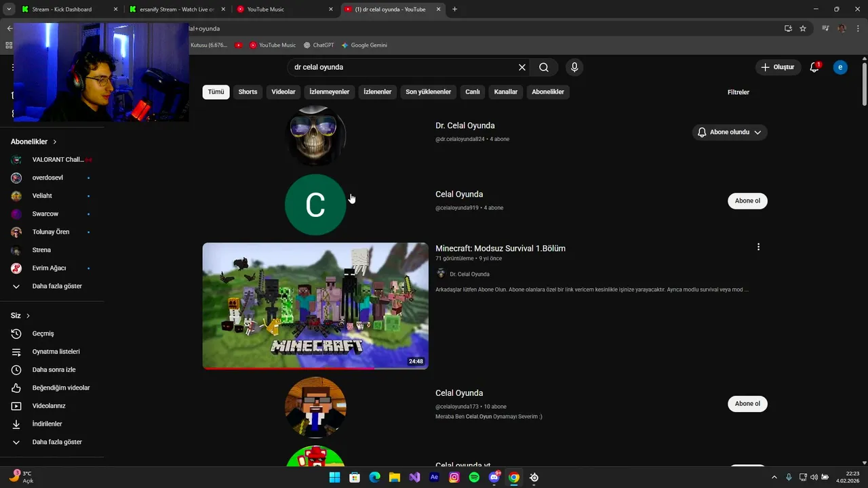Click the page's vertical scrollbar
This screenshot has height=488, width=868.
coord(864,84)
